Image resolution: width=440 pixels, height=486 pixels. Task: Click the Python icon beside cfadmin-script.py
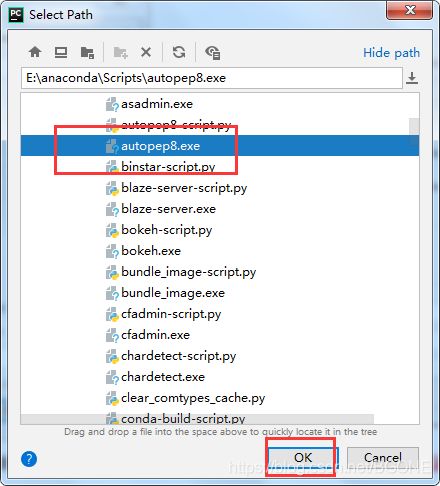click(112, 314)
